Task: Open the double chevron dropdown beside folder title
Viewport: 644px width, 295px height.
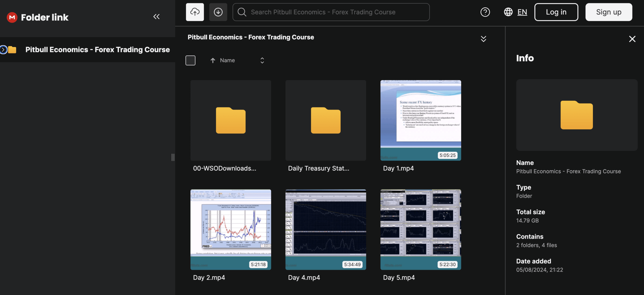Action: tap(483, 39)
